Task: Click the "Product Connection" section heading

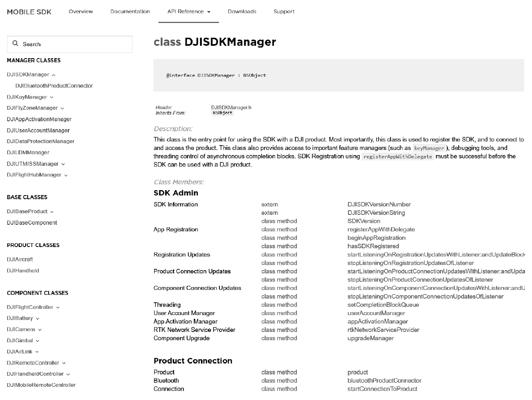Action: coord(193,361)
